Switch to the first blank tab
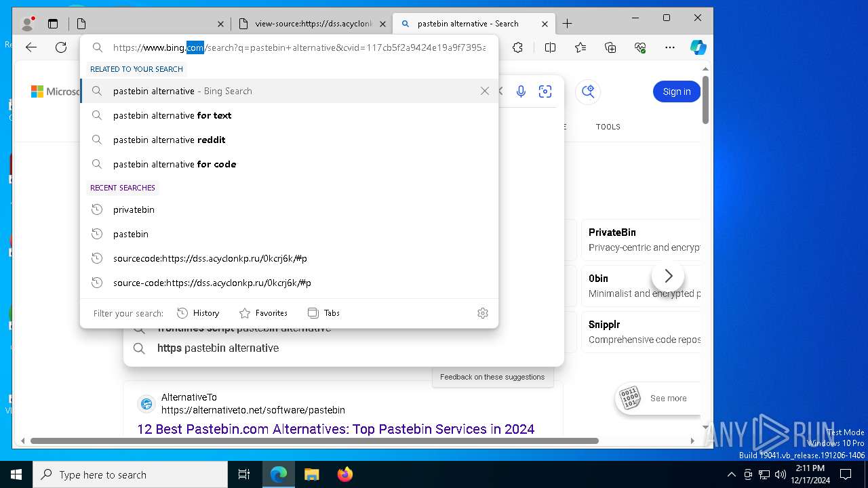The image size is (868, 488). point(149,24)
